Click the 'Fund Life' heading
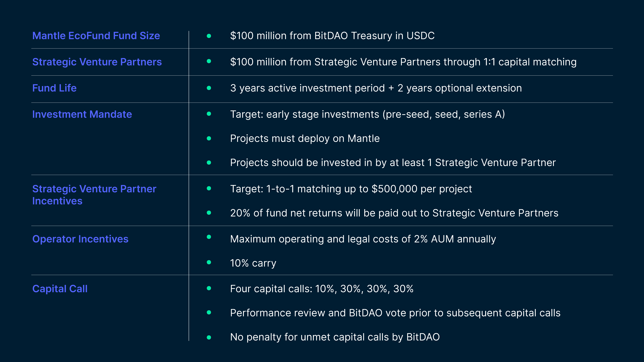 (54, 88)
